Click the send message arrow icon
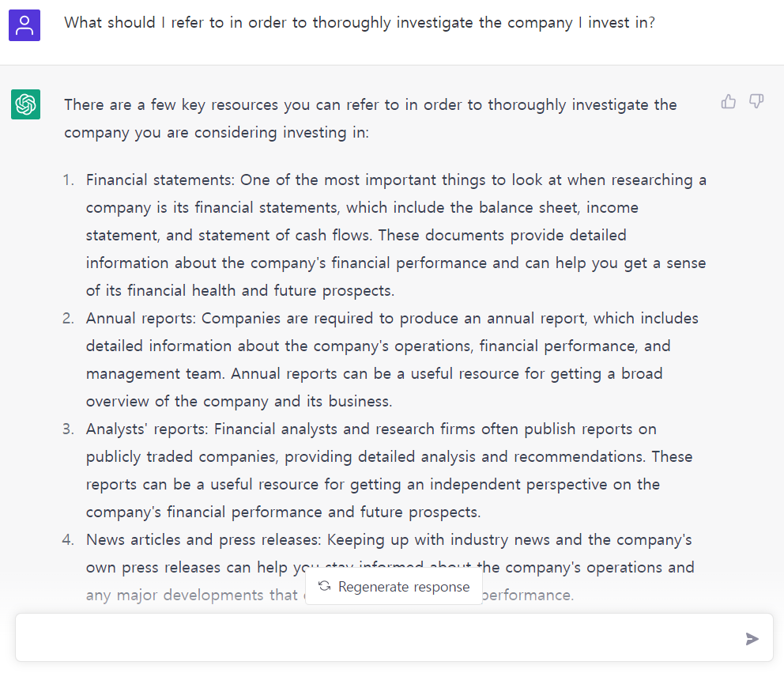This screenshot has width=784, height=673. click(x=752, y=639)
